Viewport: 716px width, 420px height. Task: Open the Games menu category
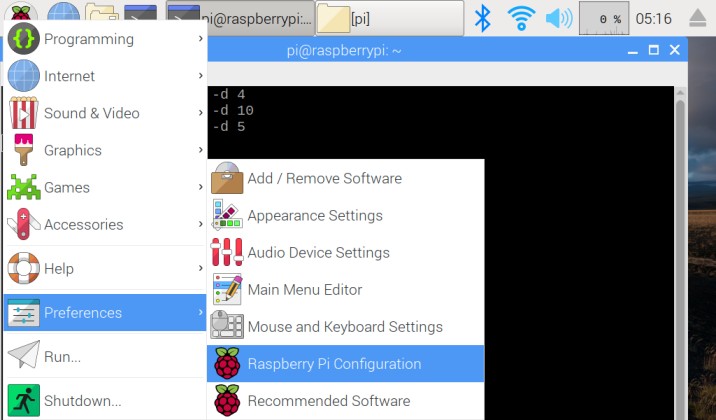105,187
